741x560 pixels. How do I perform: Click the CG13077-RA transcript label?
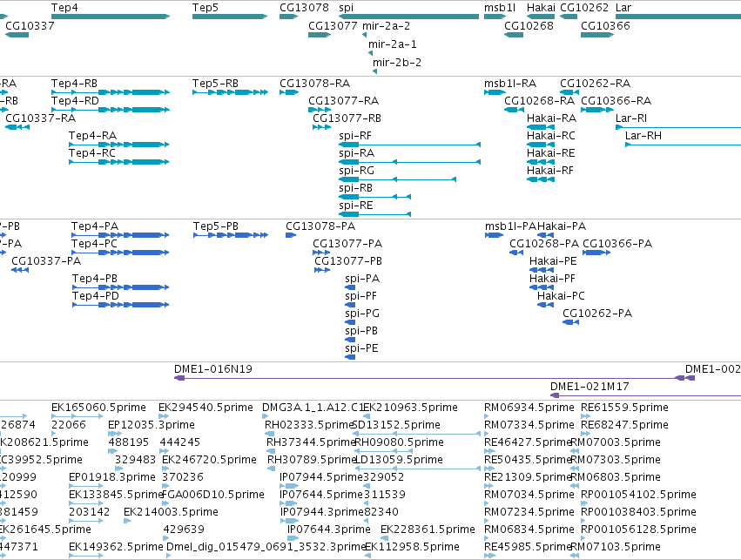click(344, 101)
